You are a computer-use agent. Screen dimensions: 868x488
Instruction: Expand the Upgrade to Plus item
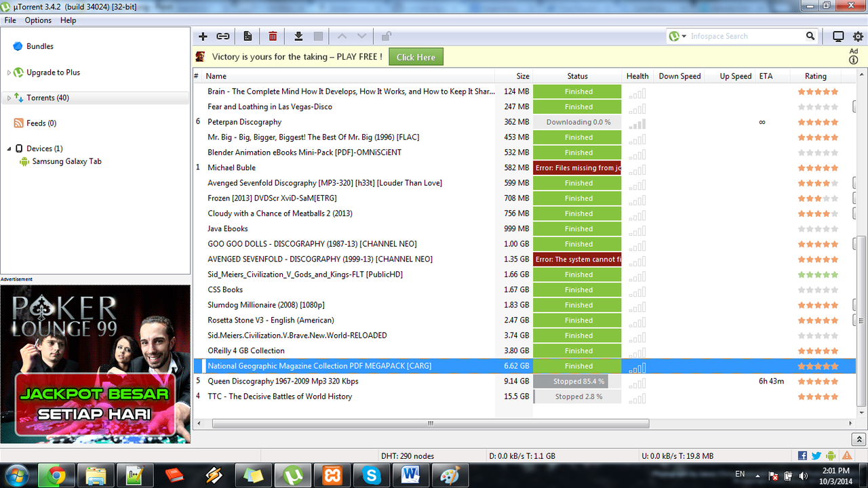9,73
